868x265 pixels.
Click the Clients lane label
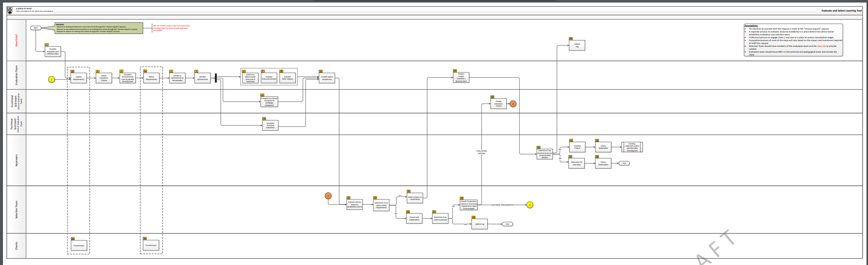[x=16, y=246]
